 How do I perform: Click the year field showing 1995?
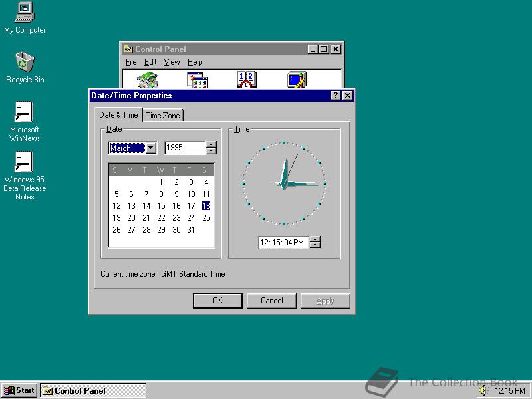pyautogui.click(x=185, y=148)
